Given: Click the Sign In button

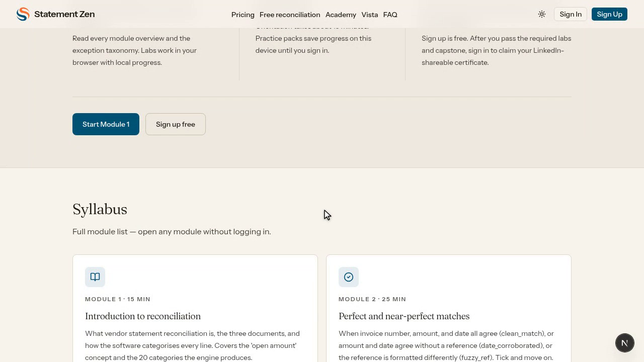Looking at the screenshot, I should tap(571, 14).
